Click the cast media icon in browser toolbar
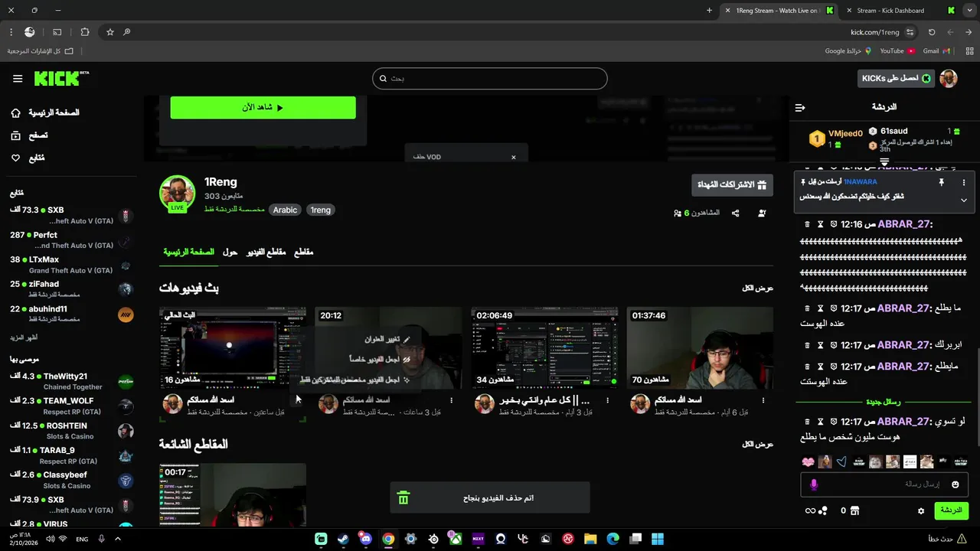The image size is (980, 551). tap(57, 32)
